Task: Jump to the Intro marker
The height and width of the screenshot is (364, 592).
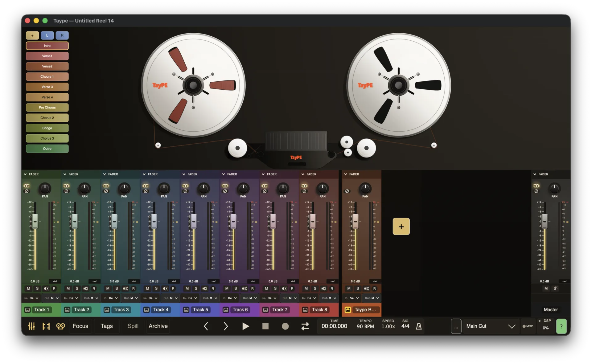Action: pos(47,46)
